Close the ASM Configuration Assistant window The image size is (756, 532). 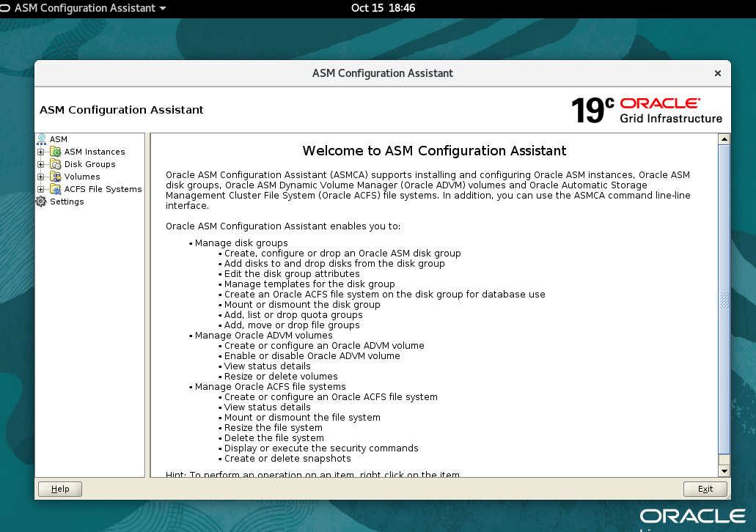(x=717, y=73)
